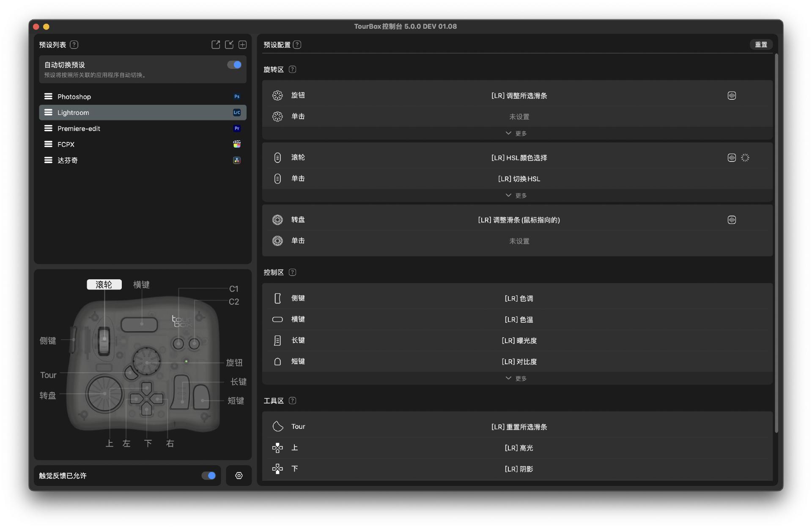The width and height of the screenshot is (812, 529).
Task: Click the 重置 button
Action: pos(760,44)
